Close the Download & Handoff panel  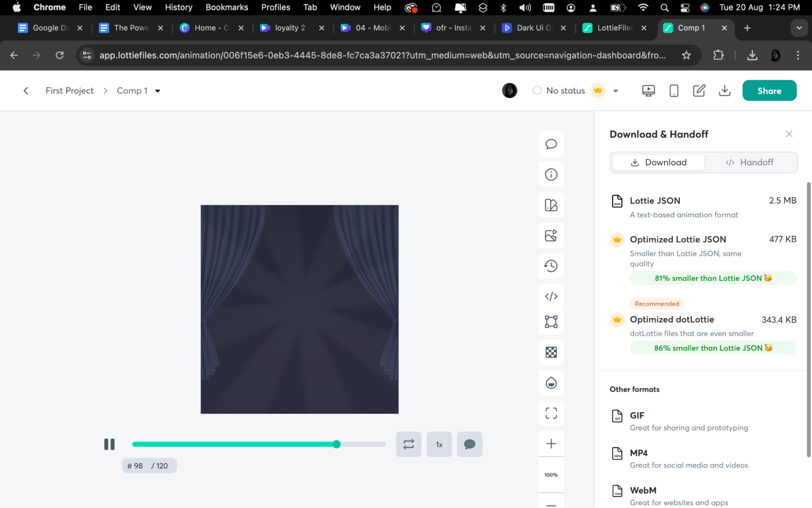[789, 134]
